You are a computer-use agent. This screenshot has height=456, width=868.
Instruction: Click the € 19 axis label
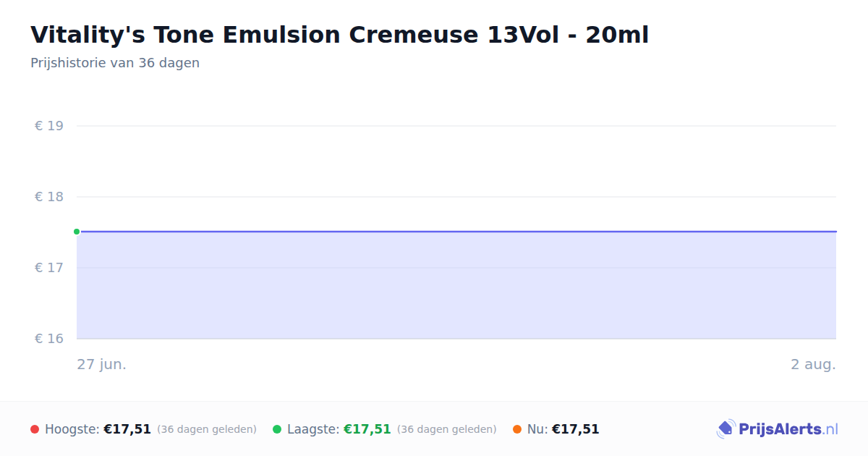pos(49,126)
